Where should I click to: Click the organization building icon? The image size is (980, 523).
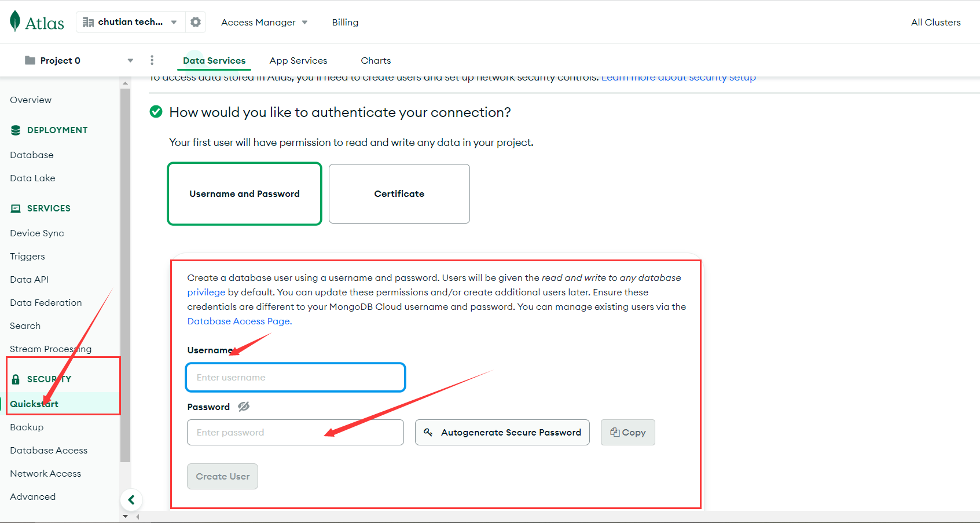[88, 22]
